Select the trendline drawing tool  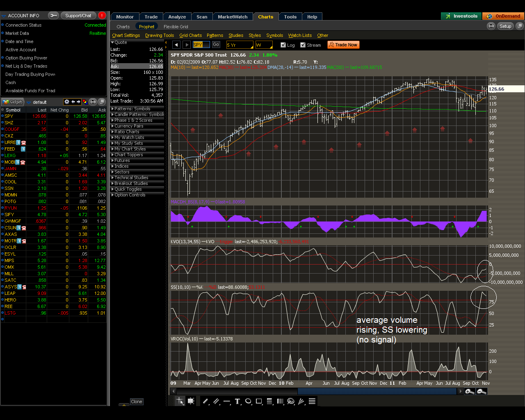pos(206,401)
